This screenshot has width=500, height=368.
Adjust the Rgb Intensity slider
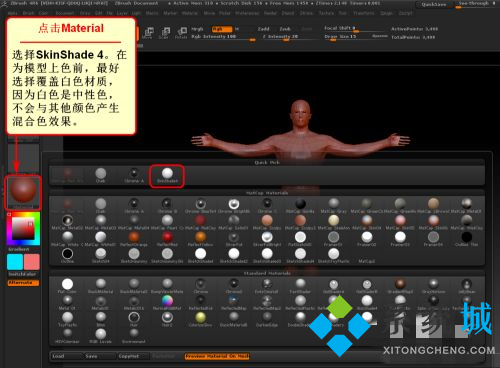(x=223, y=37)
